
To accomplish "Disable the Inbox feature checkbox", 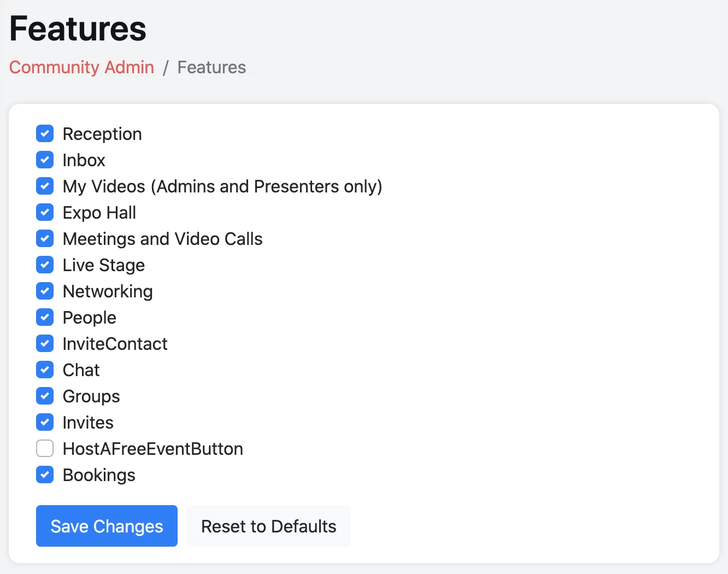I will pos(45,160).
